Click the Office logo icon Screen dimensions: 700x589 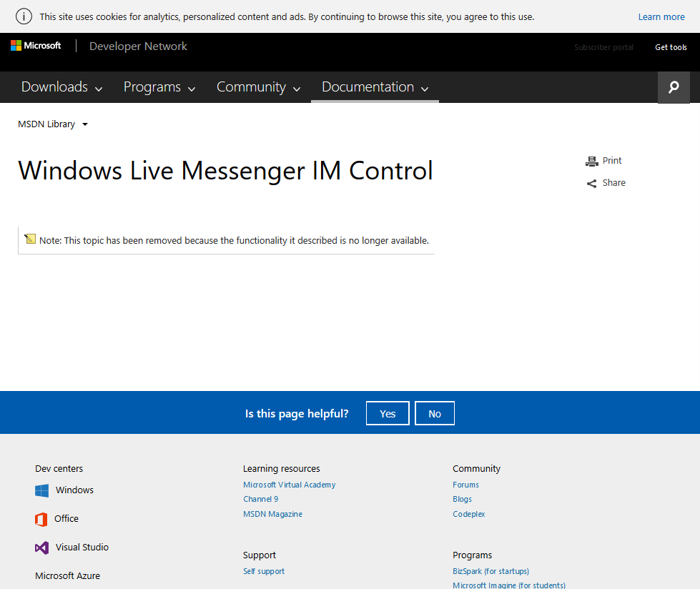(x=41, y=520)
